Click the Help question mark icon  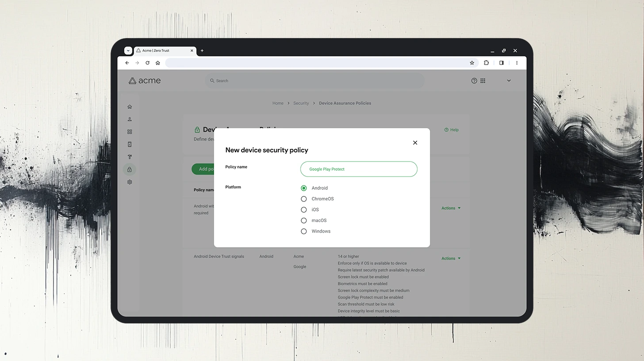(474, 81)
